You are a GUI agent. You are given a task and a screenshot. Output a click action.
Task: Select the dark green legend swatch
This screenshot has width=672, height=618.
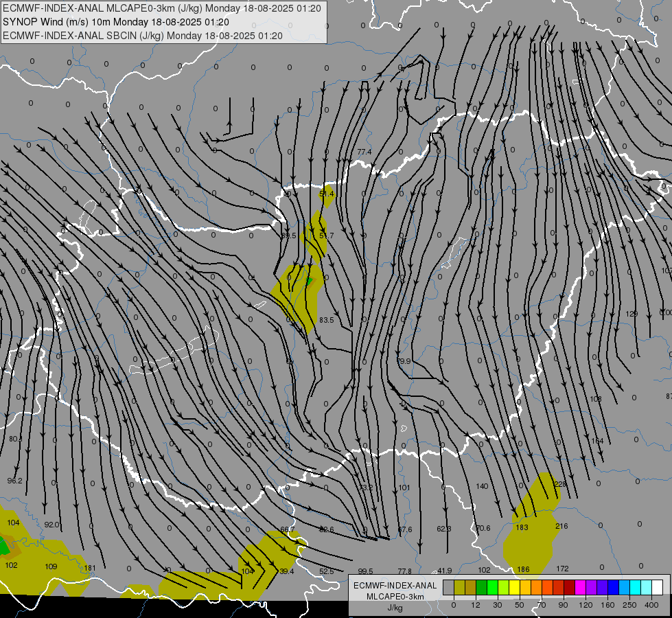482,587
